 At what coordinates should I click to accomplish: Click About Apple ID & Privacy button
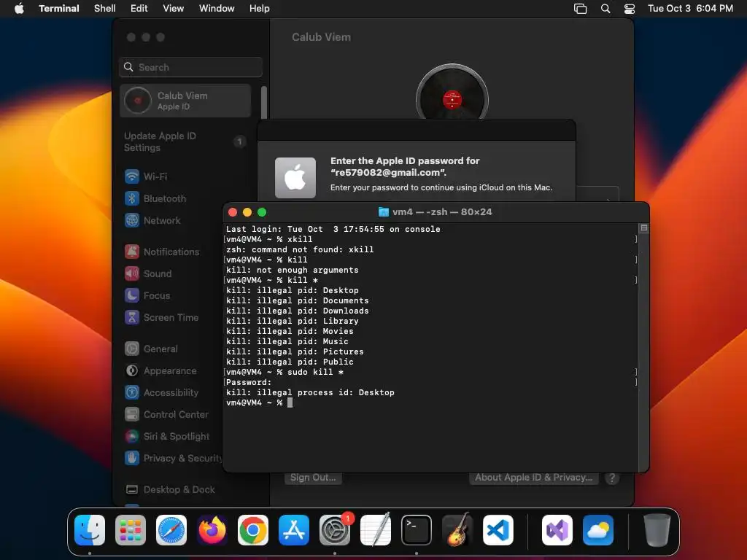(533, 478)
